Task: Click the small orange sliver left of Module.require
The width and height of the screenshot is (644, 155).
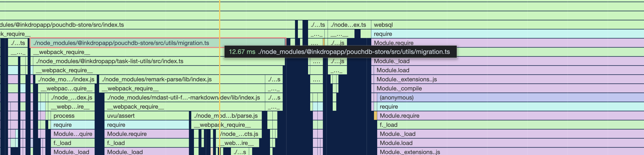Action: pyautogui.click(x=375, y=116)
